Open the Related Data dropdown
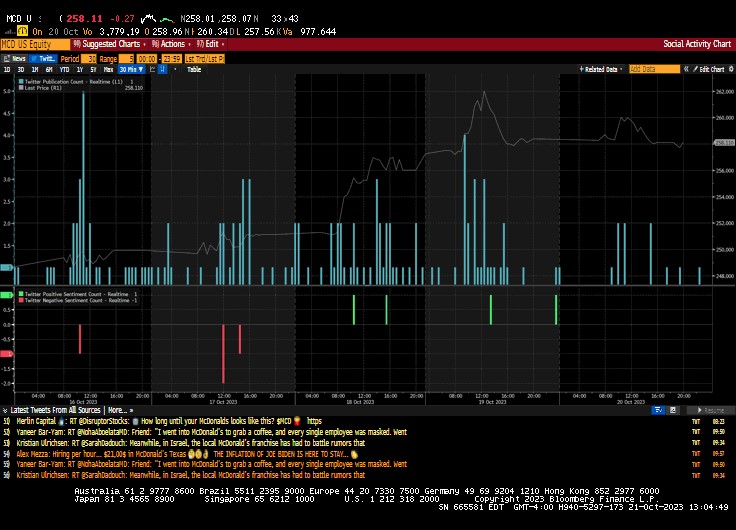 click(601, 69)
